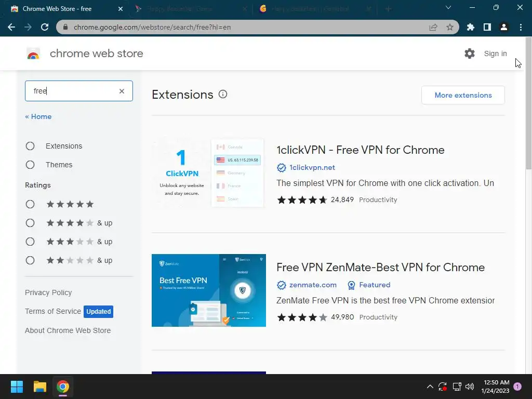
Task: Close the Chrome Web Store tab
Action: 121,9
